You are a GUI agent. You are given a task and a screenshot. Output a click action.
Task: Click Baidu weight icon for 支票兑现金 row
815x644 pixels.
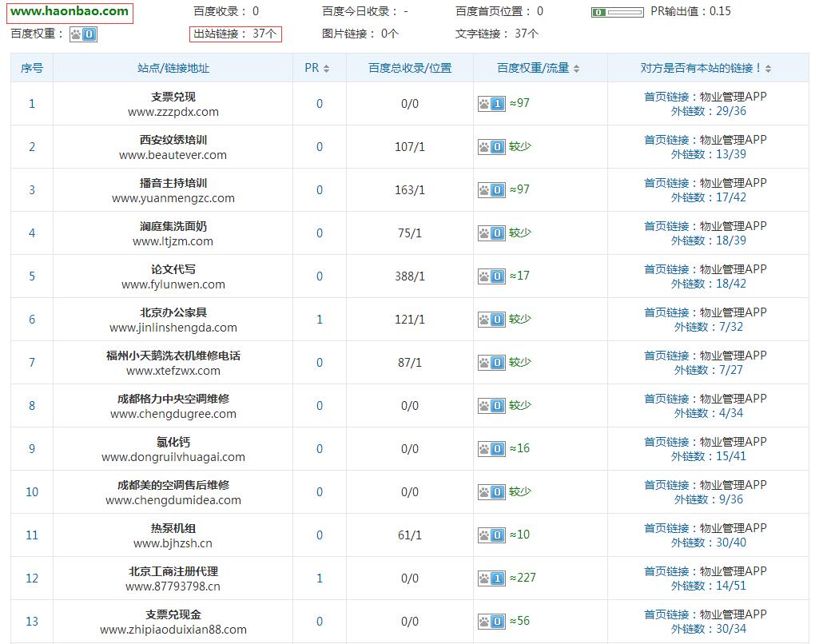click(491, 622)
